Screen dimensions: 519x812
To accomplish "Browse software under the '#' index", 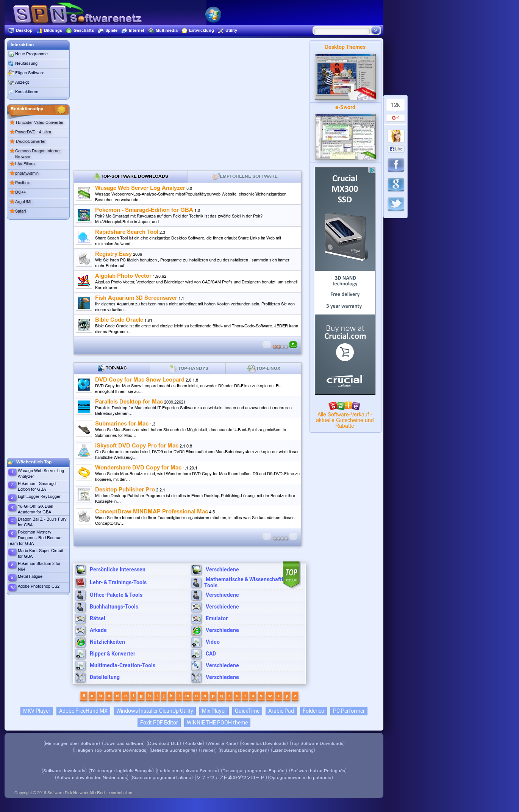I will tap(84, 696).
